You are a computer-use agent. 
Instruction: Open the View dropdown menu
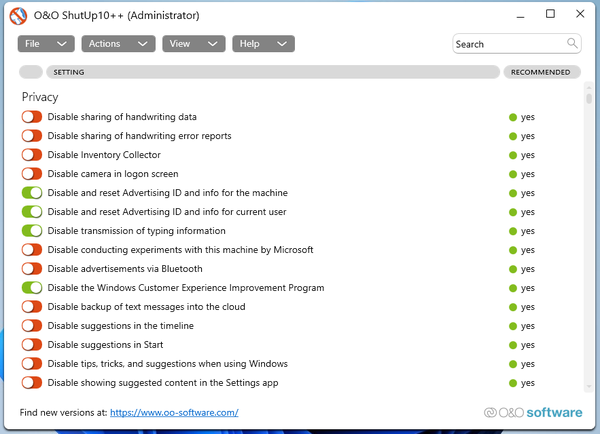[194, 44]
